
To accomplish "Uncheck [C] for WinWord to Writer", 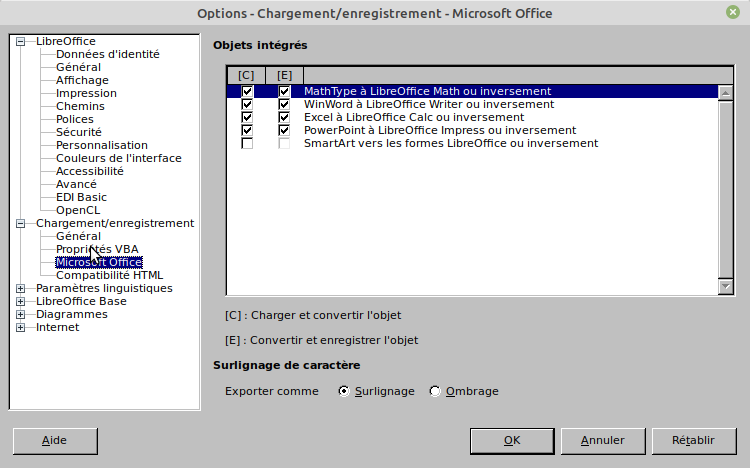I will 247,104.
